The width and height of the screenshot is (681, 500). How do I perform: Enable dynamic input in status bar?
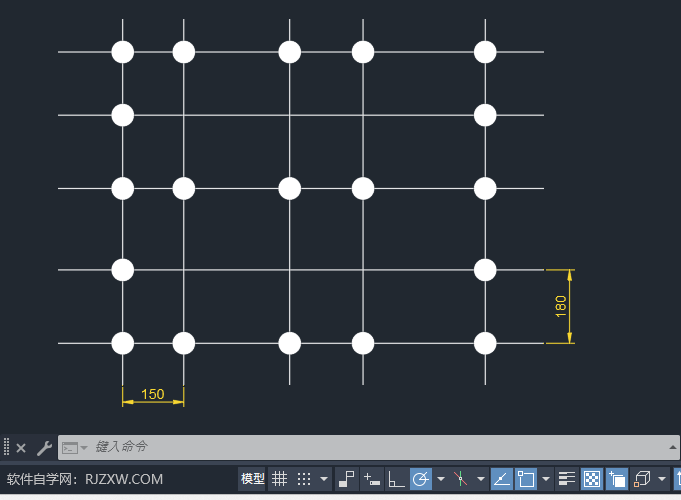pos(372,479)
